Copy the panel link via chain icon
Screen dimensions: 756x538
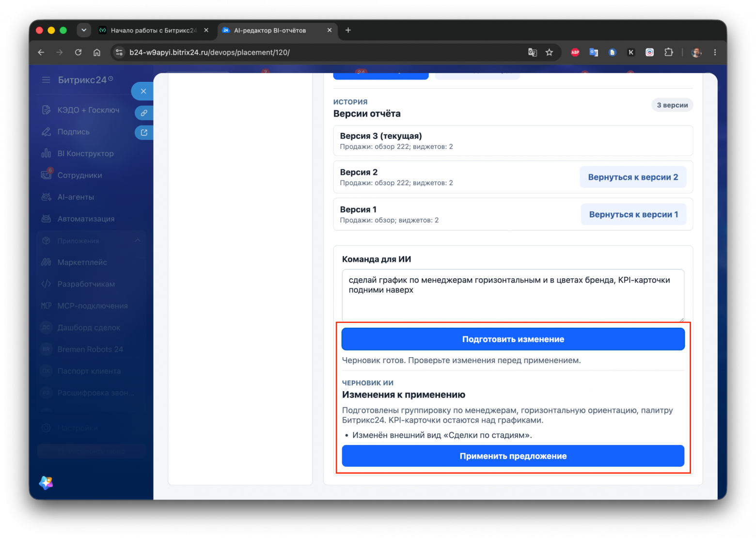[x=144, y=113]
